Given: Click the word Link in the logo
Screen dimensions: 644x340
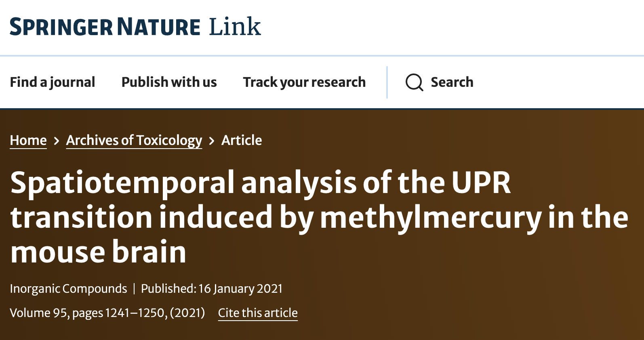Looking at the screenshot, I should click(x=235, y=27).
